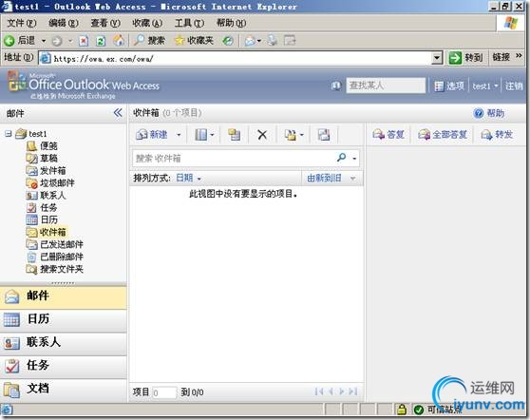
Task: Open the Tools (工具) menu
Action: click(x=189, y=23)
